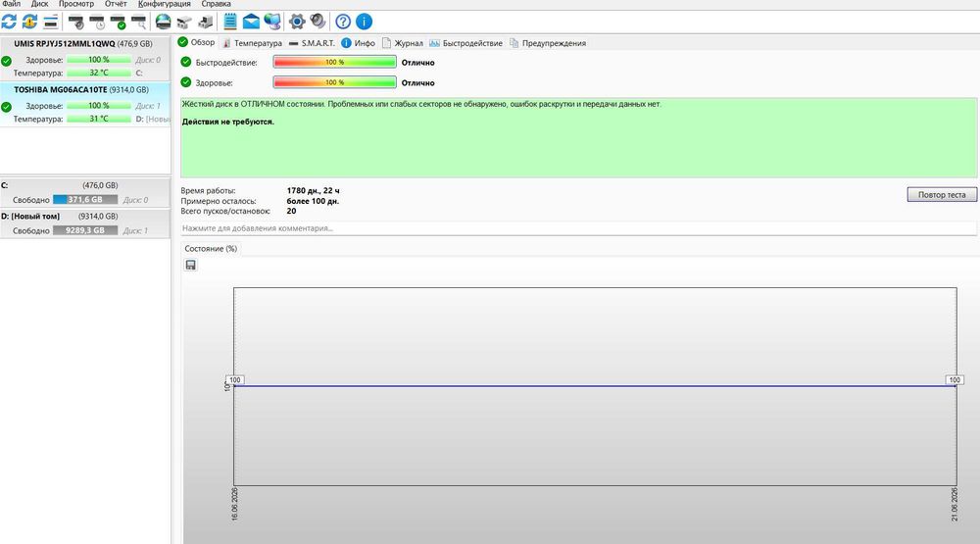Open the Просмотр menu
980x544 pixels.
tap(76, 4)
